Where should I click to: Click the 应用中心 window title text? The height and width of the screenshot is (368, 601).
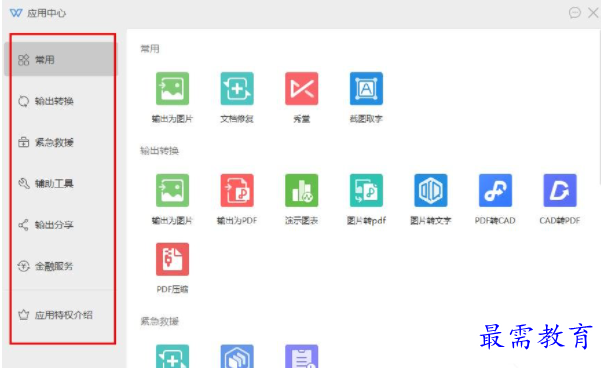click(46, 13)
